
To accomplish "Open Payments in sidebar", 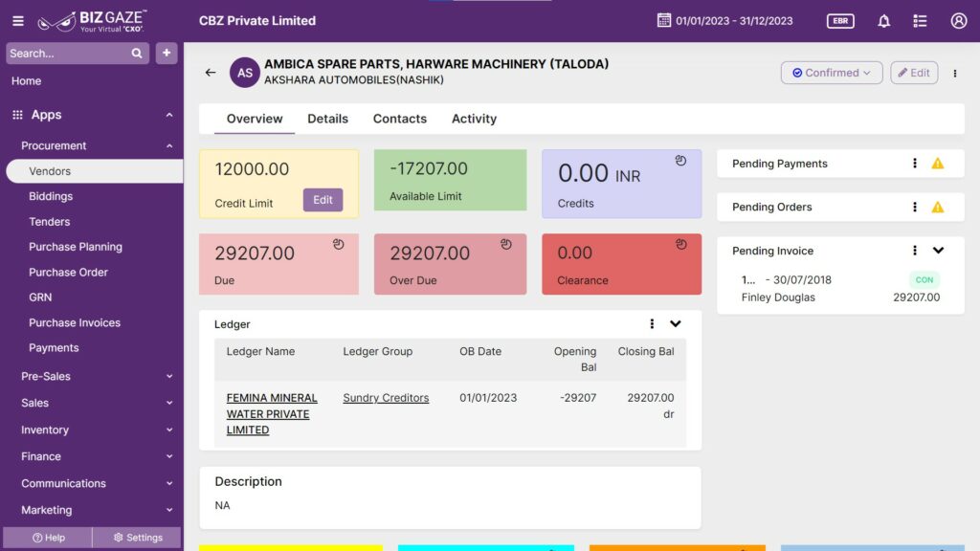I will 54,348.
